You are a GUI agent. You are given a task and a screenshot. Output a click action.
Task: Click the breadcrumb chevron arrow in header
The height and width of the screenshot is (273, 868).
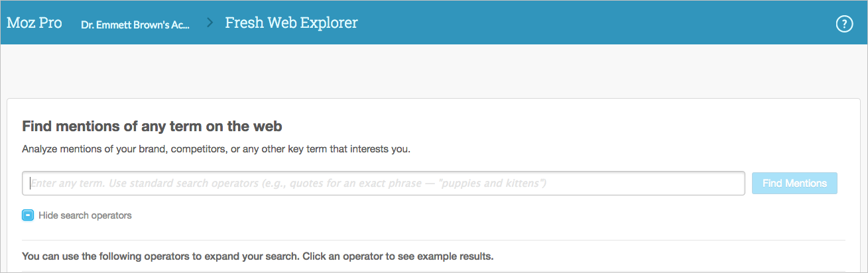210,23
